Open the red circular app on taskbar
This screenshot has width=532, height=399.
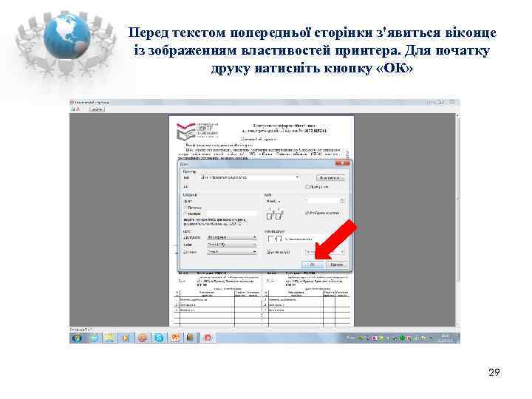[208, 338]
